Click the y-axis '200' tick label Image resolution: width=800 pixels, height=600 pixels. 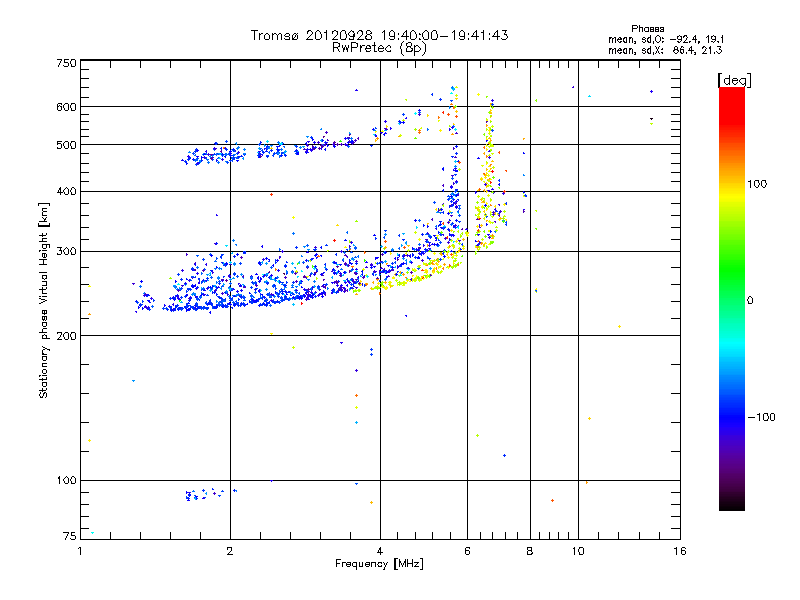(66, 336)
